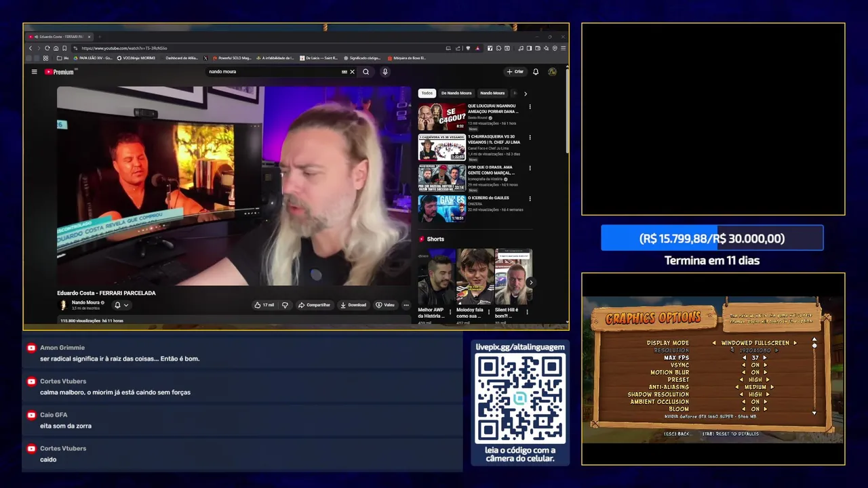Open options for O ICEBERG do GAULES video
The image size is (868, 488).
tap(530, 199)
